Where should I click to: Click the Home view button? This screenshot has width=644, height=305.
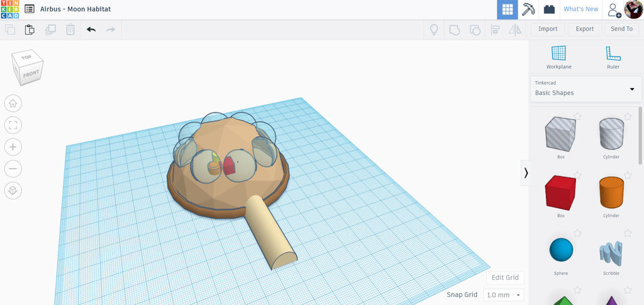point(13,103)
